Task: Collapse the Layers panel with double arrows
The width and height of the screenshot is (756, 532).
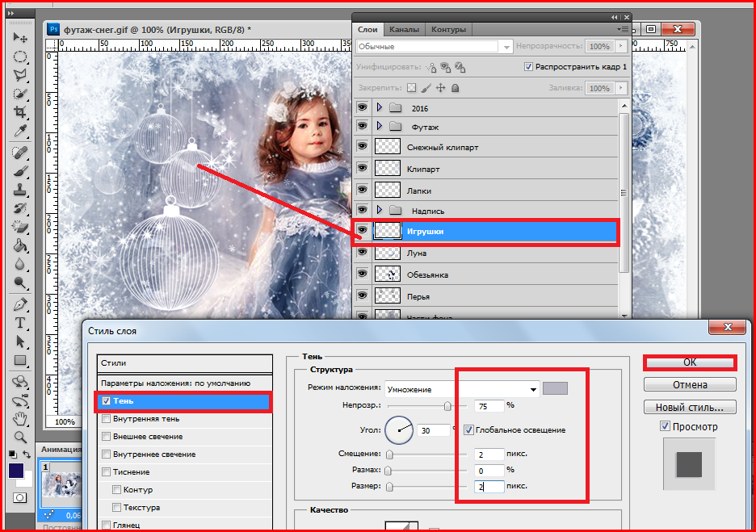Action: (614, 17)
